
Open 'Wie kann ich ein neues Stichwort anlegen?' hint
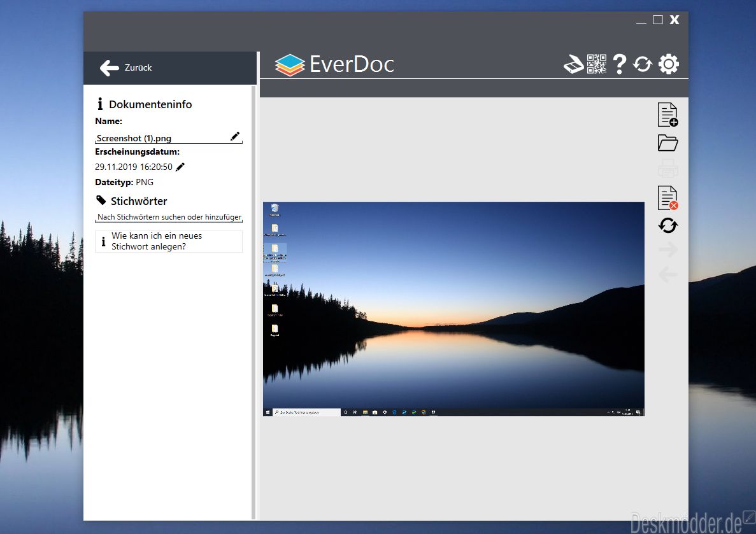coord(168,241)
